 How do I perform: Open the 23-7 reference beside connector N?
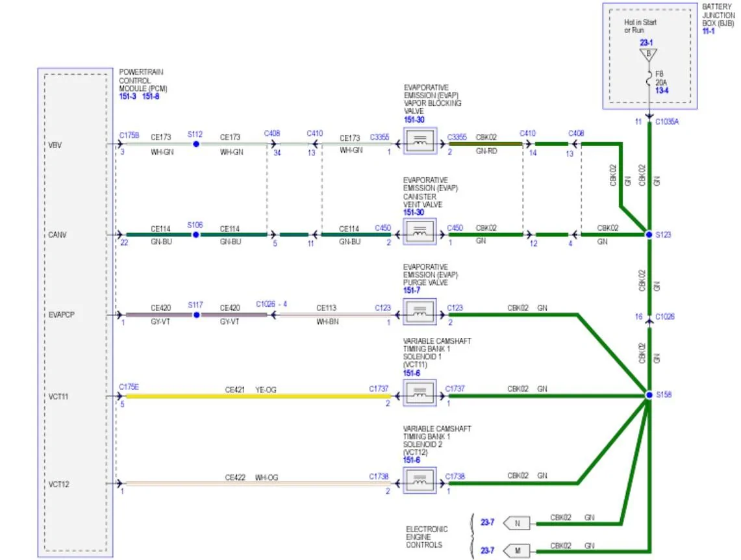487,522
